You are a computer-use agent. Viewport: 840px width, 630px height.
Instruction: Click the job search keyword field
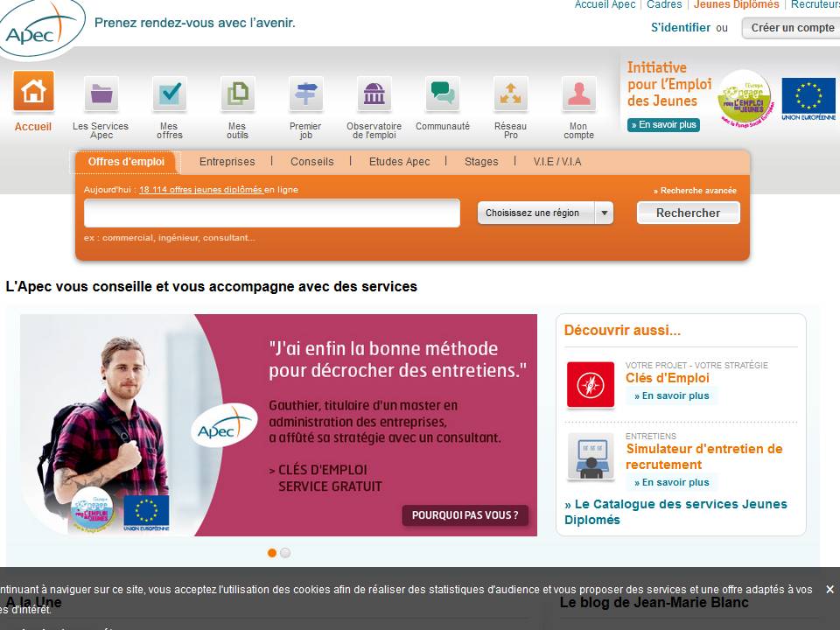click(271, 213)
